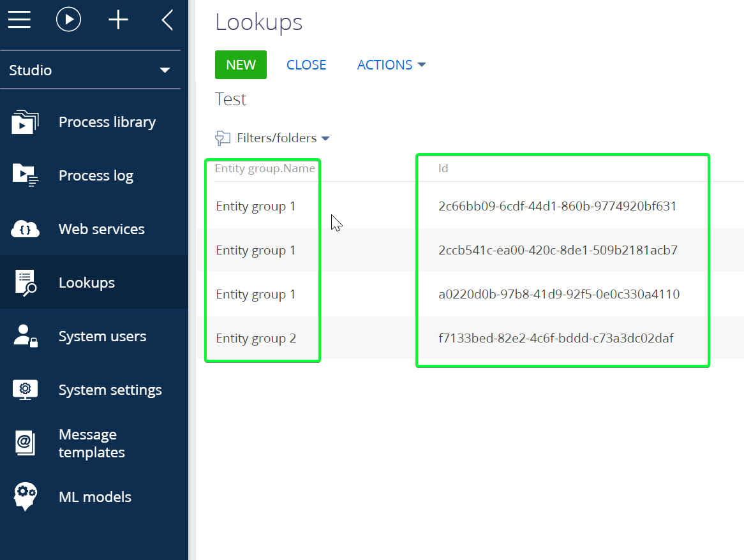Open the Process library section
Image resolution: width=744 pixels, height=560 pixels.
(107, 122)
